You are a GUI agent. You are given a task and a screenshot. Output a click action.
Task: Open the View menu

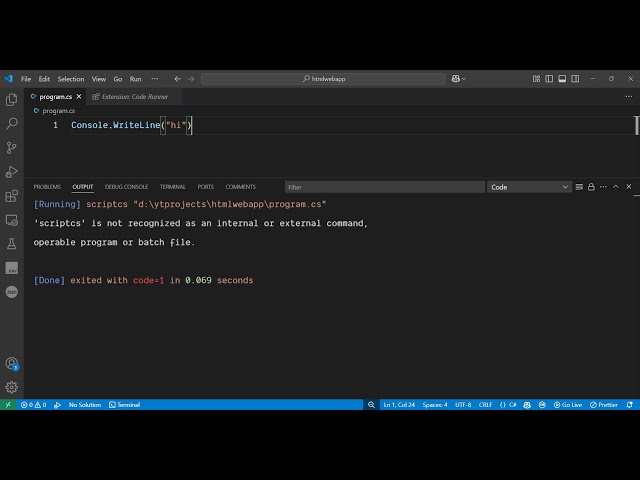(x=98, y=79)
